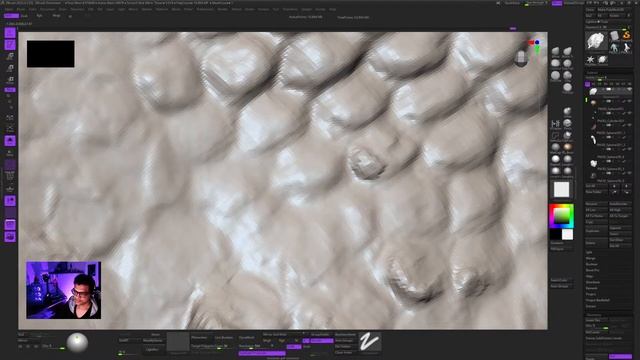Select the star-shaped PolyMesh3D tool icon
The image size is (640, 360).
(590, 60)
